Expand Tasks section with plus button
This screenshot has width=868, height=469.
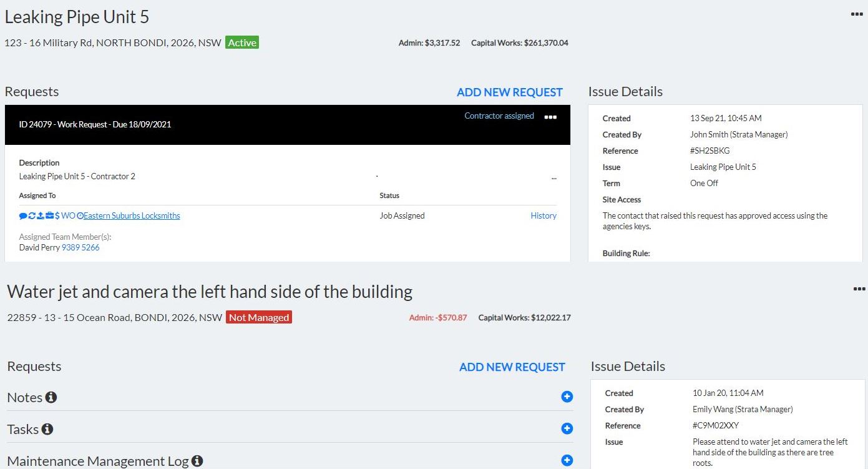[x=567, y=428]
